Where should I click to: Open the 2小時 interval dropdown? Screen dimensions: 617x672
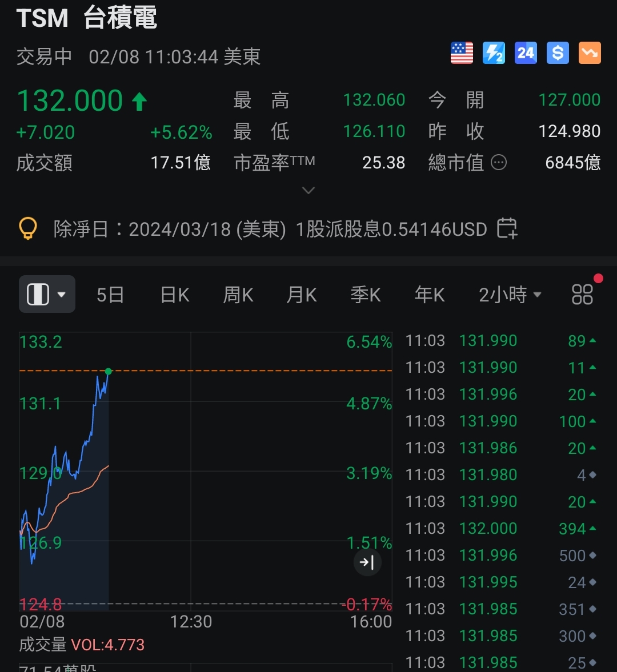[x=510, y=295]
